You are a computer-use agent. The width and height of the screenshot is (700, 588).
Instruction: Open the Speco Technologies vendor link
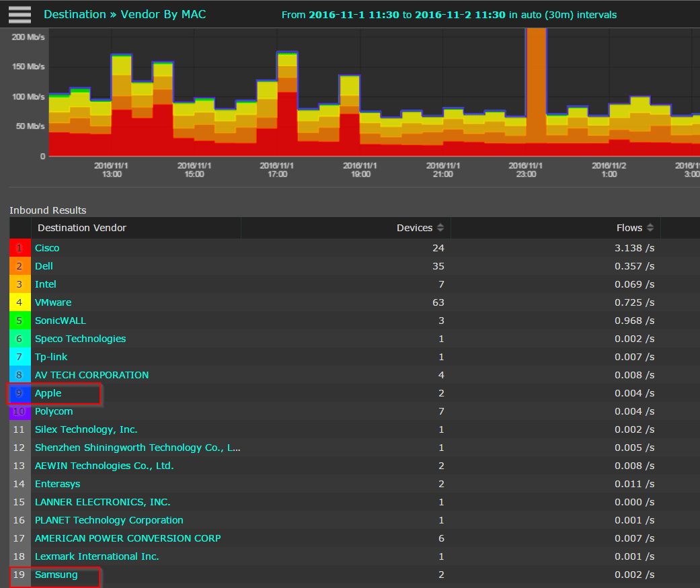tap(81, 339)
